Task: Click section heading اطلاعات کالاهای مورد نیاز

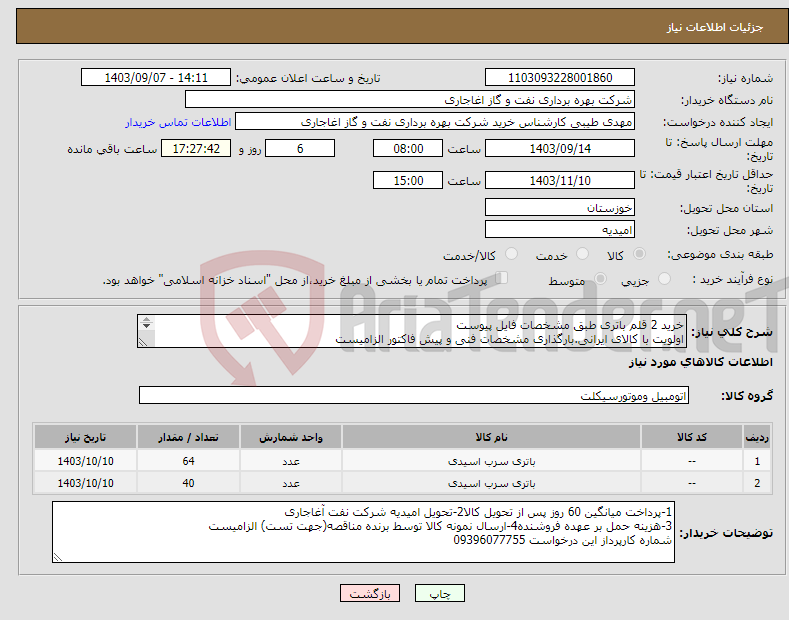Action: point(700,362)
